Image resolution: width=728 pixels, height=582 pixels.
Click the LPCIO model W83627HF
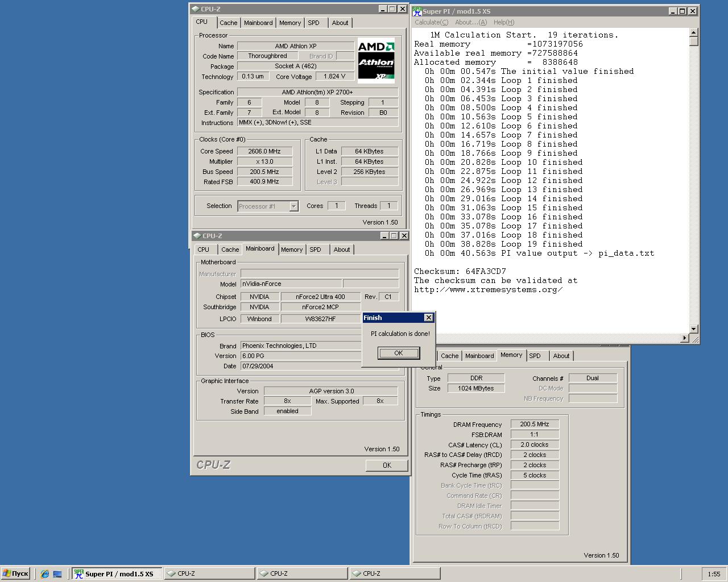pyautogui.click(x=321, y=319)
